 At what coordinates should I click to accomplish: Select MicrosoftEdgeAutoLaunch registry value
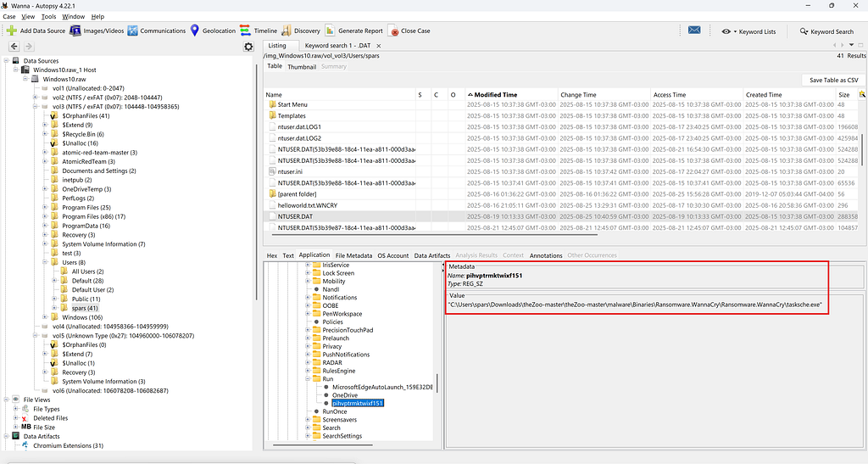tap(382, 387)
